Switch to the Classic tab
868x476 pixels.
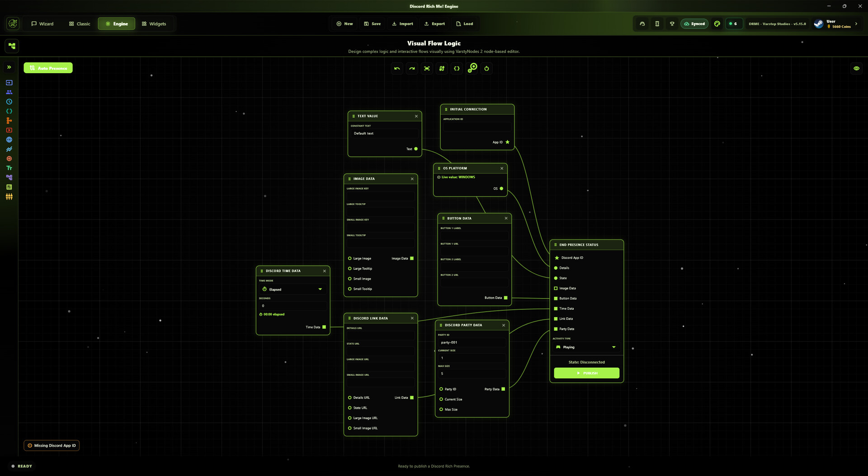coord(80,24)
